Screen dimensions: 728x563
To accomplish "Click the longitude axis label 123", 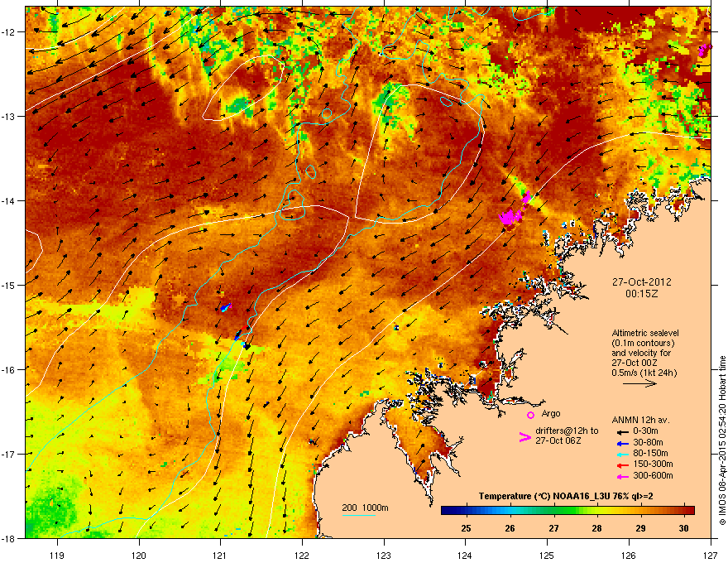I will click(x=384, y=555).
